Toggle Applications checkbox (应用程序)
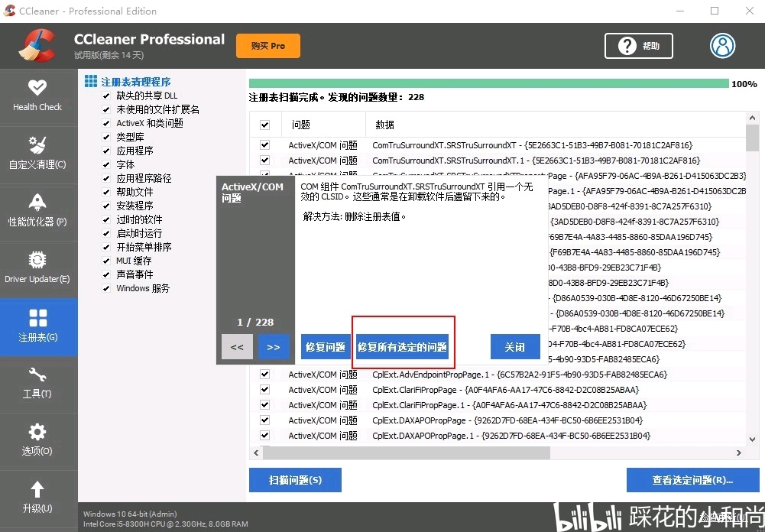Viewport: 765px width, 532px height. (x=106, y=151)
